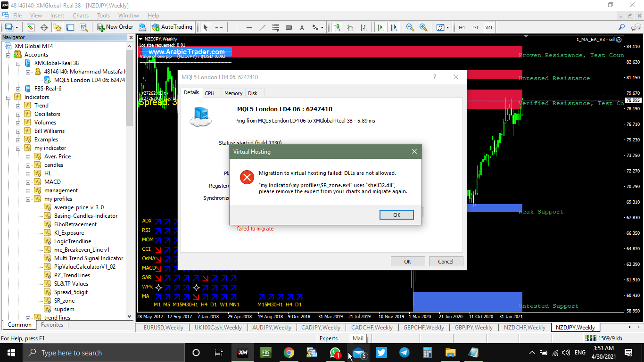The image size is (644, 362).
Task: Open the Charts menu
Action: coord(81,16)
